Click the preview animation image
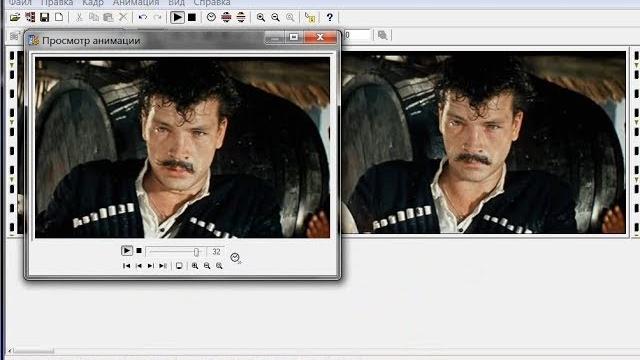The width and height of the screenshot is (640, 360). click(182, 147)
